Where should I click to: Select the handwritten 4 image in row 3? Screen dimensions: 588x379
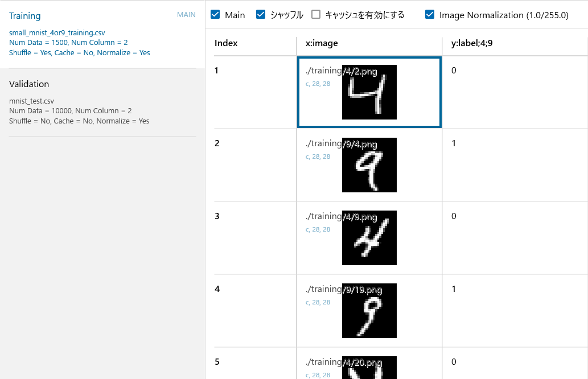pyautogui.click(x=369, y=238)
